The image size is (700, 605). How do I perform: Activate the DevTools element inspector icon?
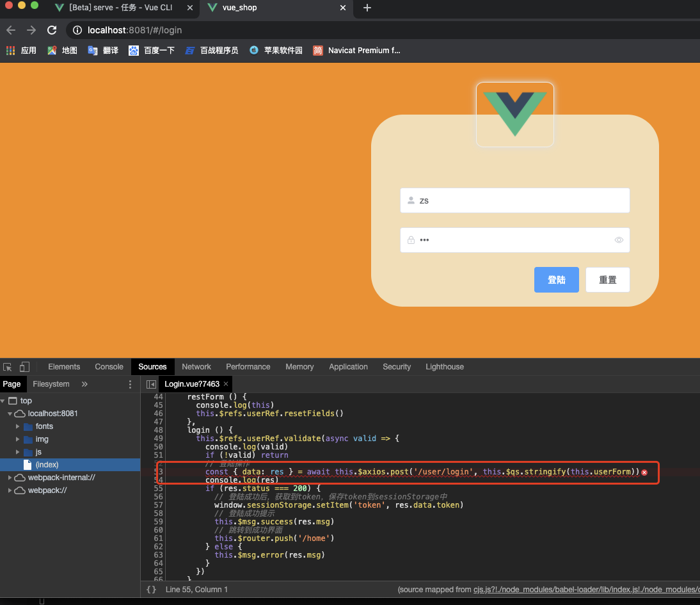coord(8,367)
